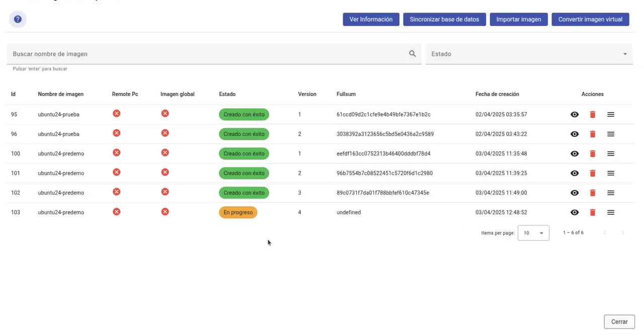Click Remote Pc red X for Id 101
Screen dimensions: 644x336
[117, 173]
